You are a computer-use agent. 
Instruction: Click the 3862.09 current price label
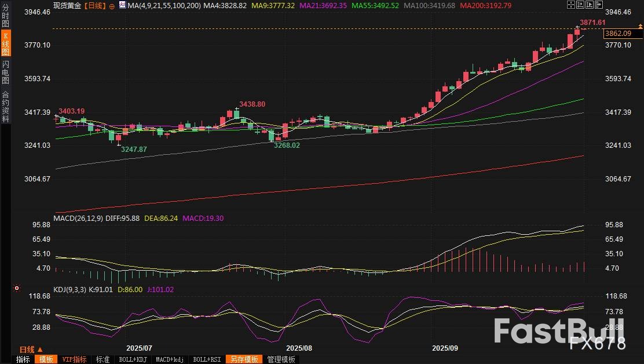pos(619,34)
